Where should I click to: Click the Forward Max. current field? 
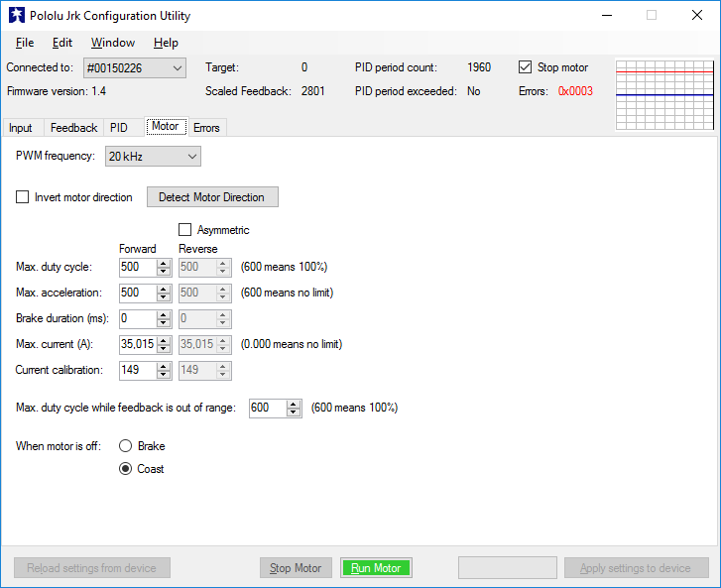click(138, 344)
